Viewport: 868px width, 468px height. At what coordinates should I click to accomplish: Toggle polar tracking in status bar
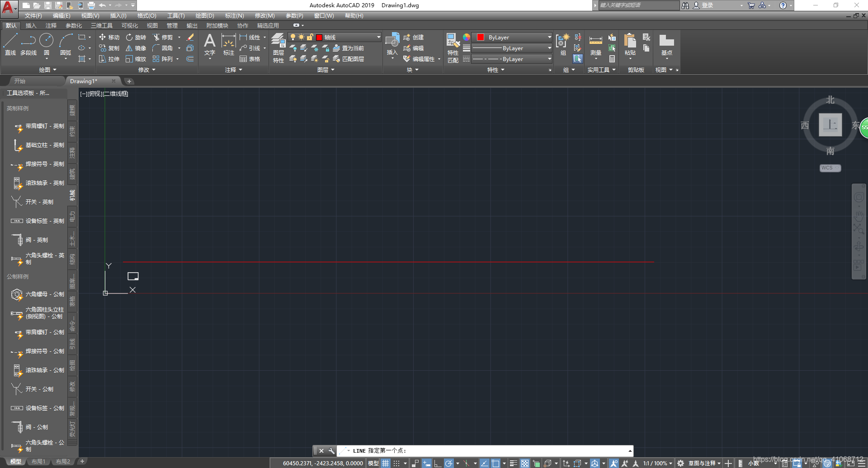448,463
